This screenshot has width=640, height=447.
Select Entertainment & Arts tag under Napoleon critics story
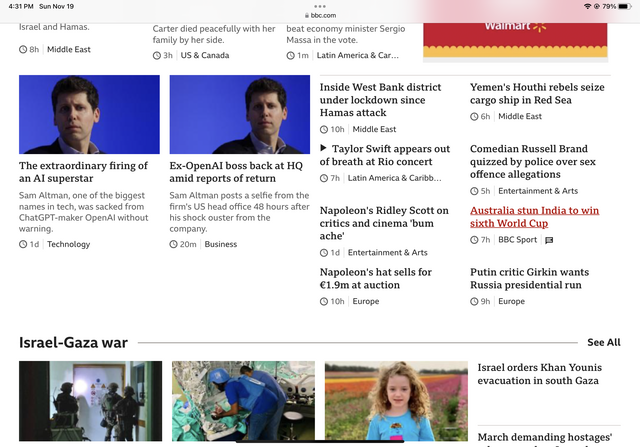point(387,253)
